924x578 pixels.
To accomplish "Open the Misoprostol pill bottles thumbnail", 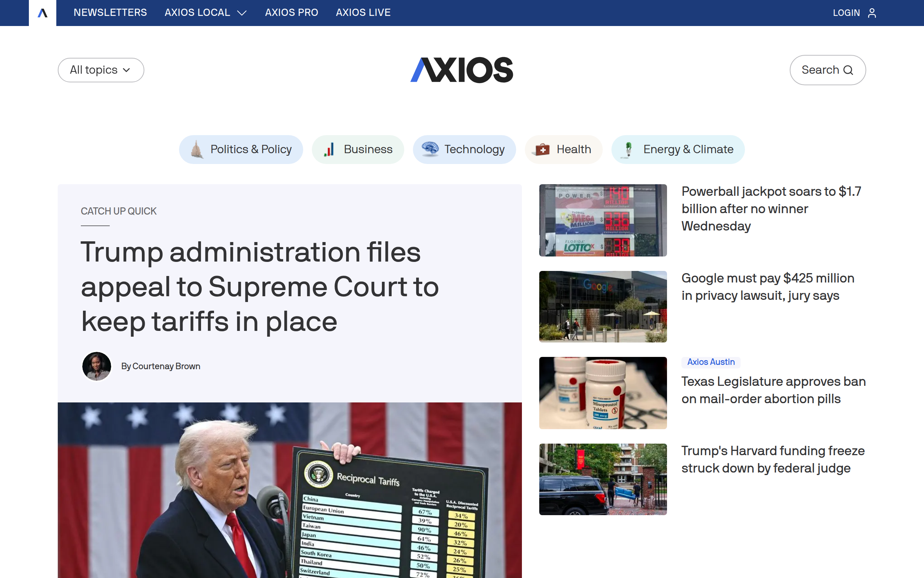I will 603,393.
